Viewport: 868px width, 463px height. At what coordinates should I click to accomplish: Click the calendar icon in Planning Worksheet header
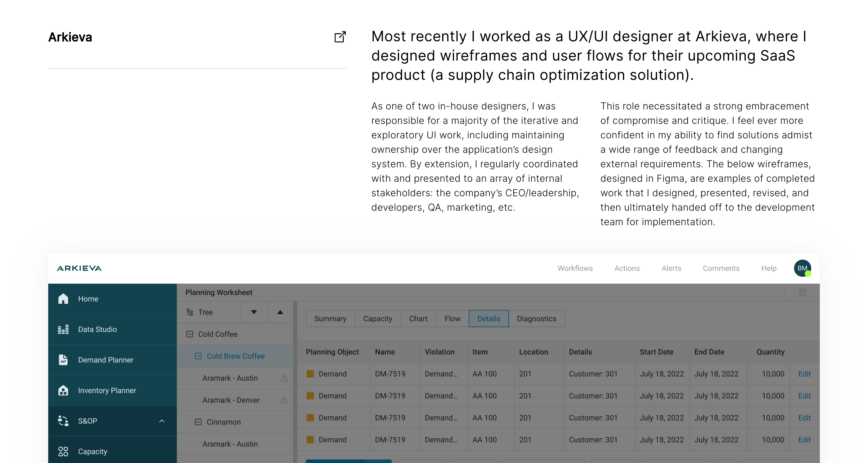pos(802,292)
